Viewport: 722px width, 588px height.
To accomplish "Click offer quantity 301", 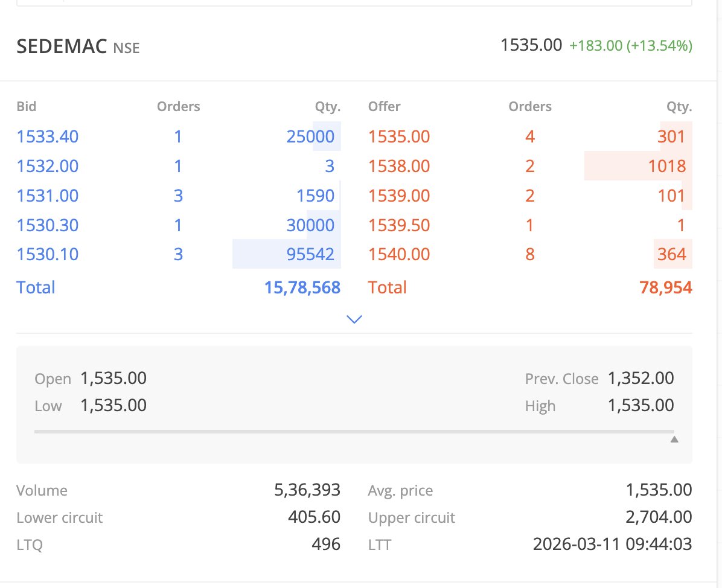I will click(671, 136).
